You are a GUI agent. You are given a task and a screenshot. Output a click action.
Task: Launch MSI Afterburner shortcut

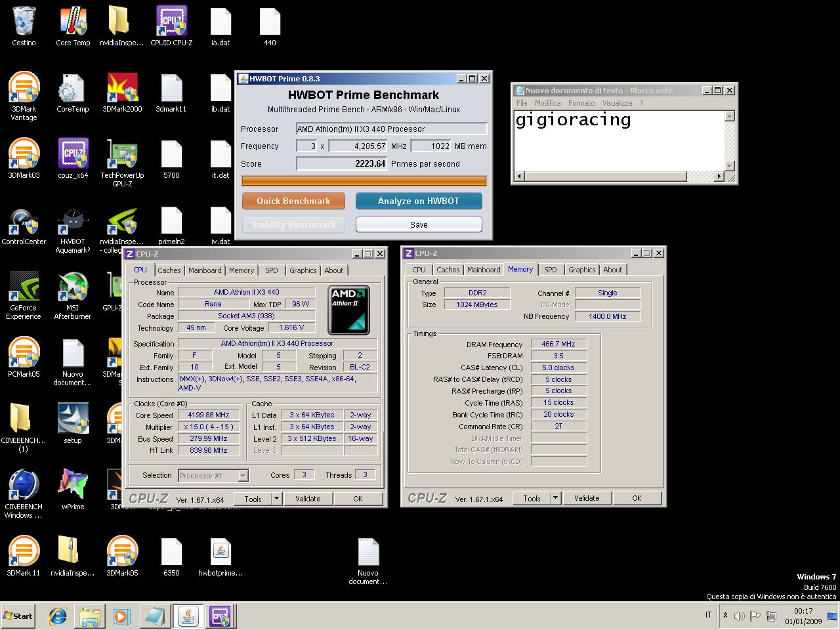point(73,295)
